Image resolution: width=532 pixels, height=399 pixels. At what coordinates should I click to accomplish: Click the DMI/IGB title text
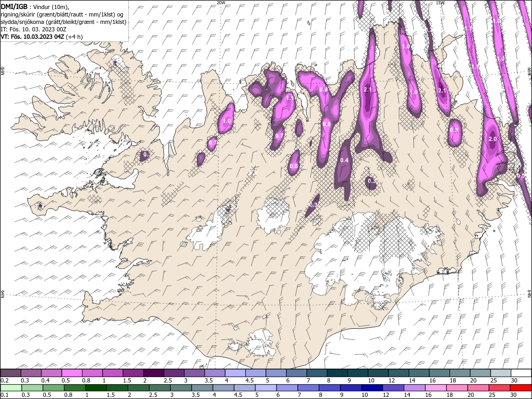14,6
